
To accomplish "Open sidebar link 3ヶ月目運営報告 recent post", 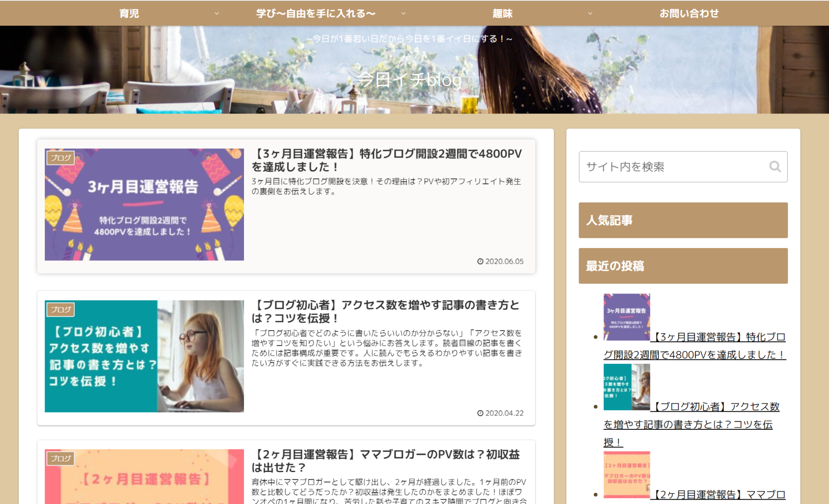I will 695,346.
